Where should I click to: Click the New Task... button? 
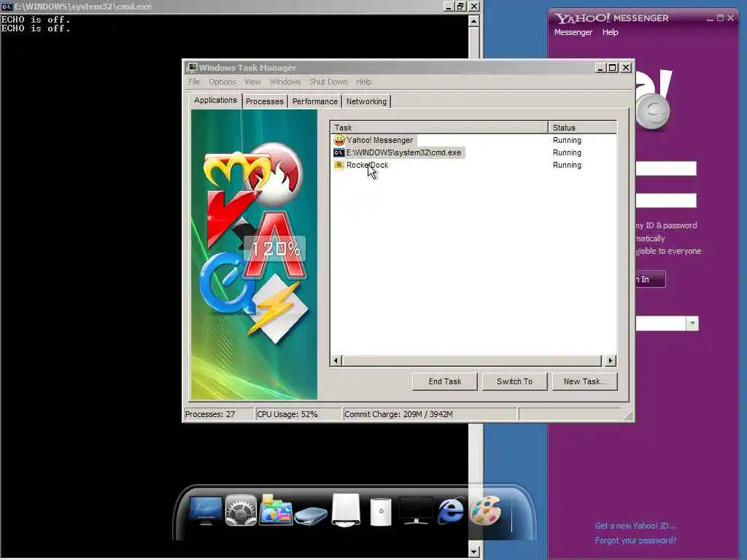(584, 381)
